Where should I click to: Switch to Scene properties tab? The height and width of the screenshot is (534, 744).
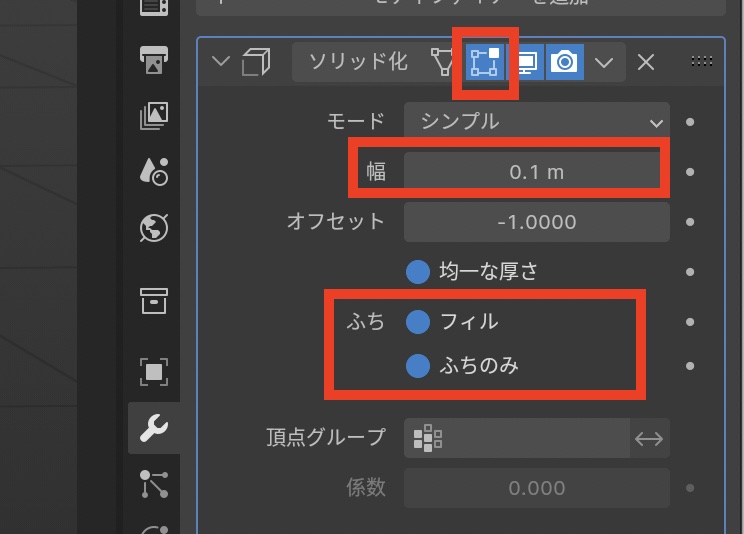click(154, 171)
